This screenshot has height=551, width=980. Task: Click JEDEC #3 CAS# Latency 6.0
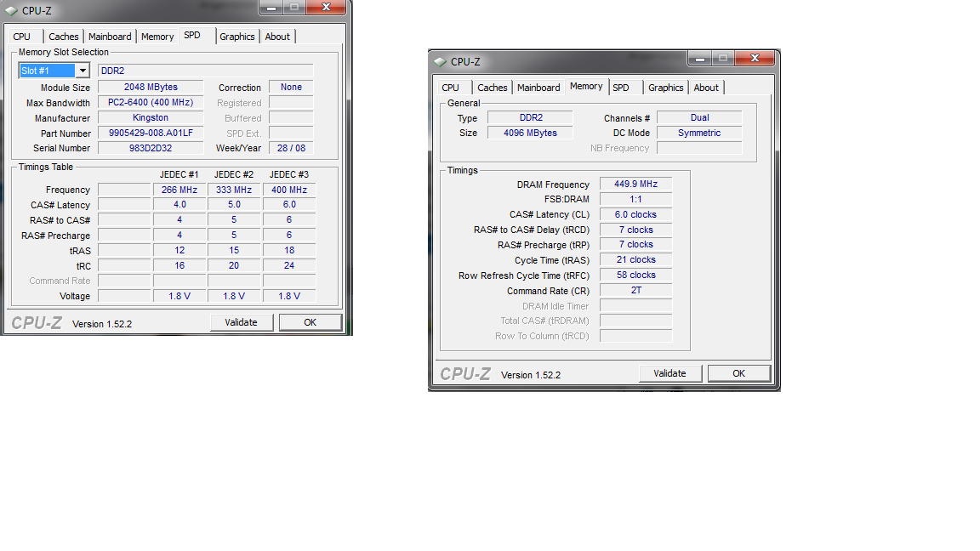point(289,204)
